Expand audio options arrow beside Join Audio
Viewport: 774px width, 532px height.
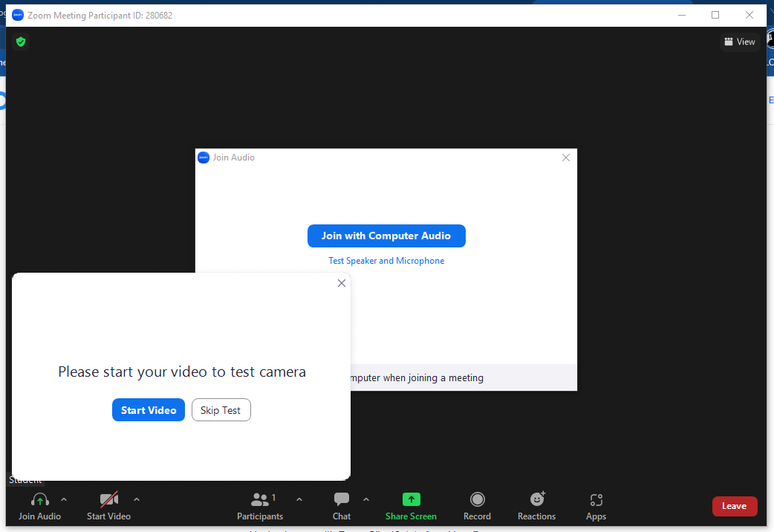pos(64,500)
